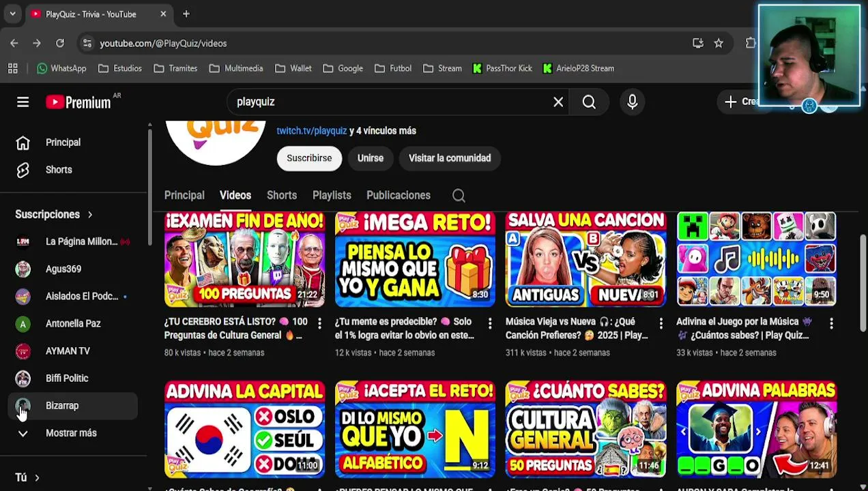Image resolution: width=868 pixels, height=491 pixels.
Task: Open the Stream bookmark folder
Action: click(442, 68)
